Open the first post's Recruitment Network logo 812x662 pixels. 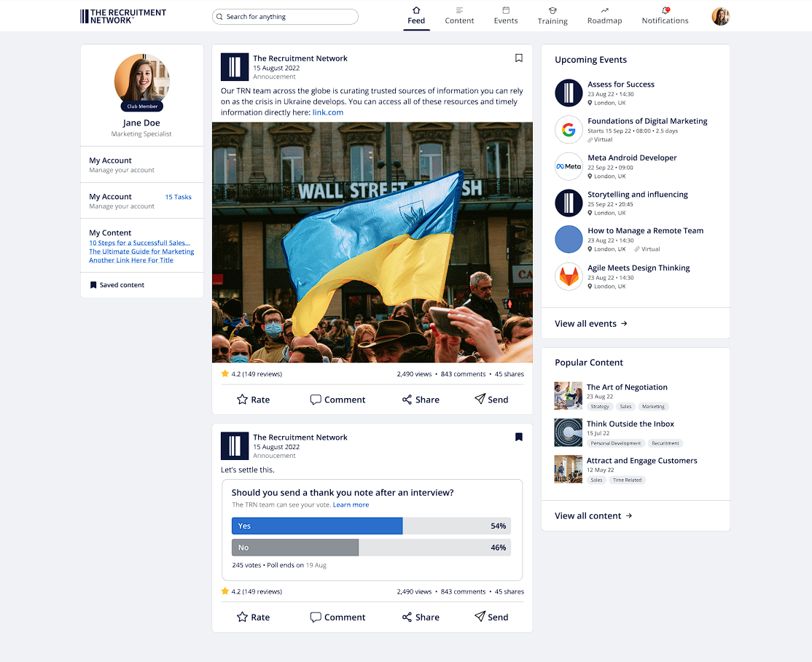(x=235, y=67)
